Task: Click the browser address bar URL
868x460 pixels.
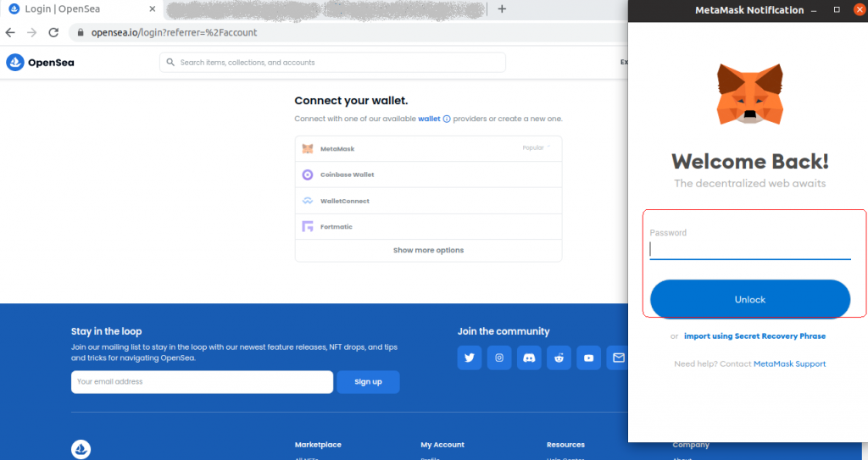Action: 175,33
